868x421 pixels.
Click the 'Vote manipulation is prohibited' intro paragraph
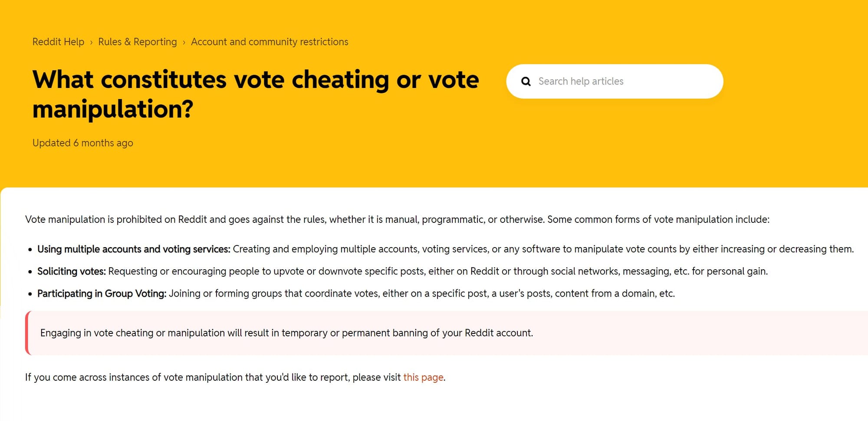pos(397,219)
